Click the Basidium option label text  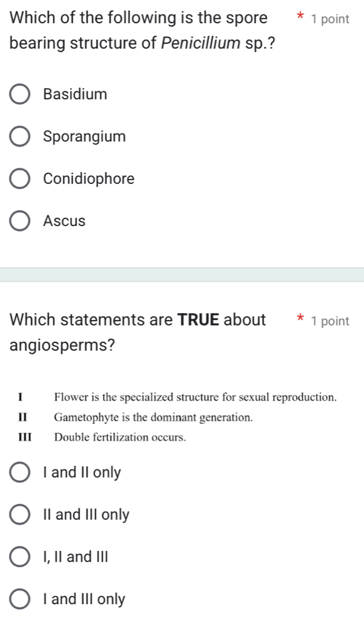(x=75, y=93)
